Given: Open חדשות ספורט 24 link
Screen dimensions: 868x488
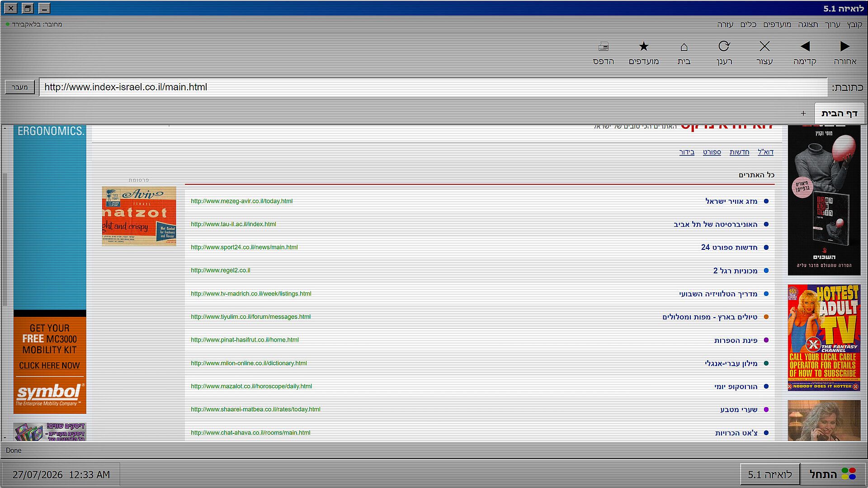Looking at the screenshot, I should [729, 247].
